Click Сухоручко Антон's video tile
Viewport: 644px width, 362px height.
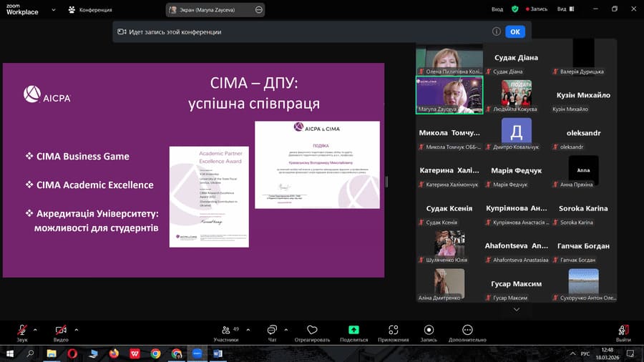click(x=583, y=283)
